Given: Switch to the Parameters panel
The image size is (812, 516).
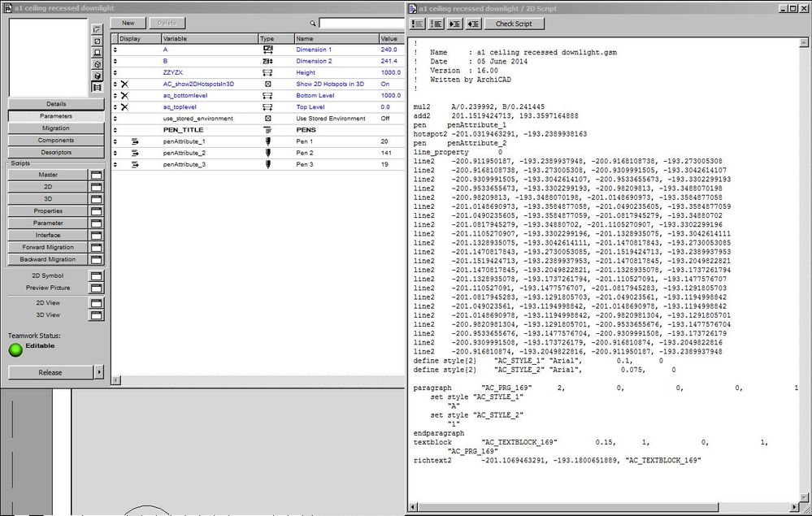Looking at the screenshot, I should (56, 116).
